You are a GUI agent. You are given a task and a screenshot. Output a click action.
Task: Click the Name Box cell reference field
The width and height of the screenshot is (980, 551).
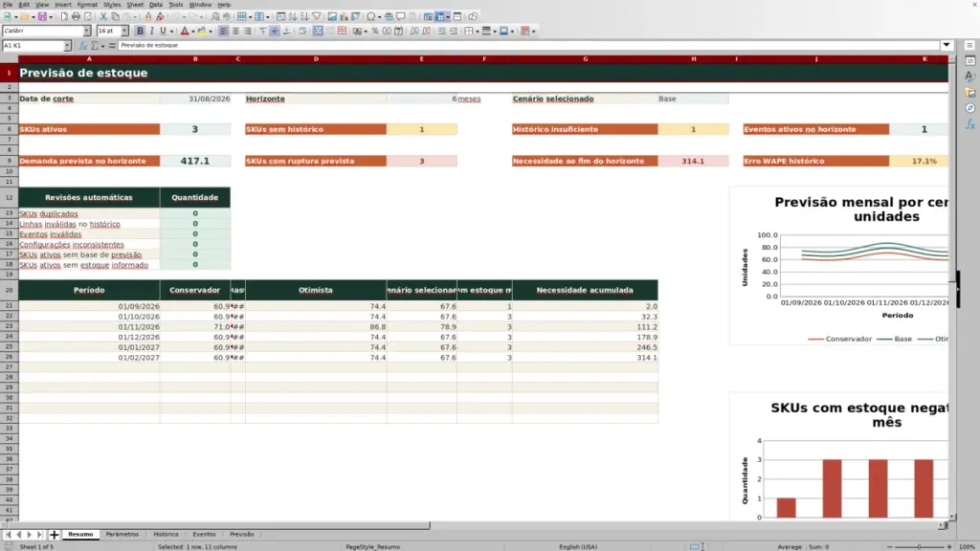point(33,46)
